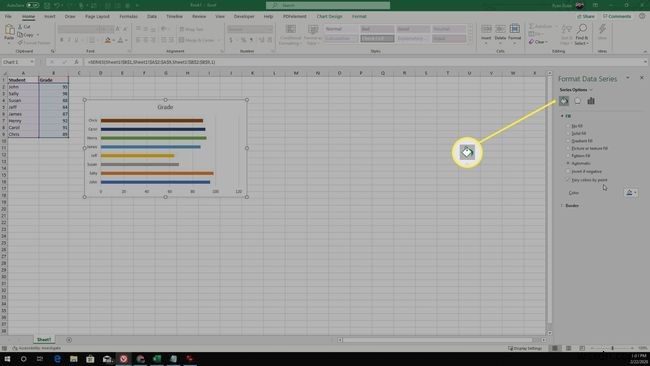Toggle Invert if negative checkbox
Screen dimensions: 650x366
tap(568, 171)
